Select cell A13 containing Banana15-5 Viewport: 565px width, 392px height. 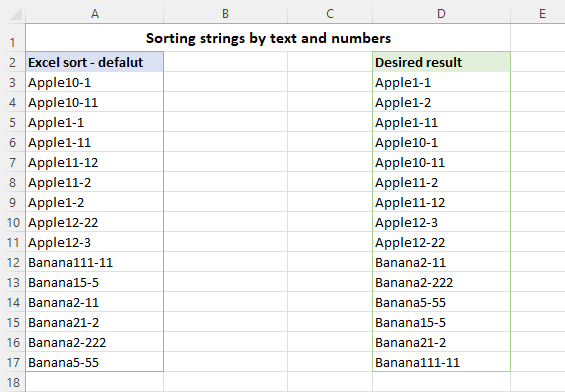pos(94,282)
